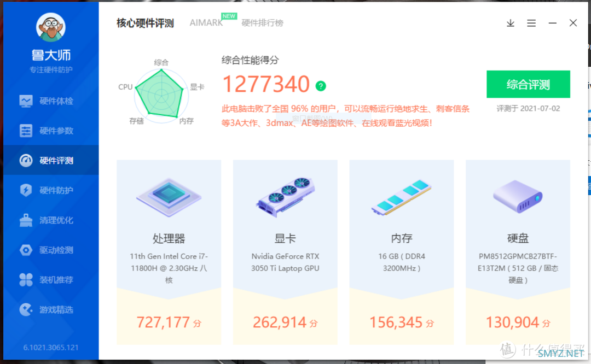Screen dimensions: 591x364
Task: Click the version number 6.1021.3065.121
Action: pos(51,348)
